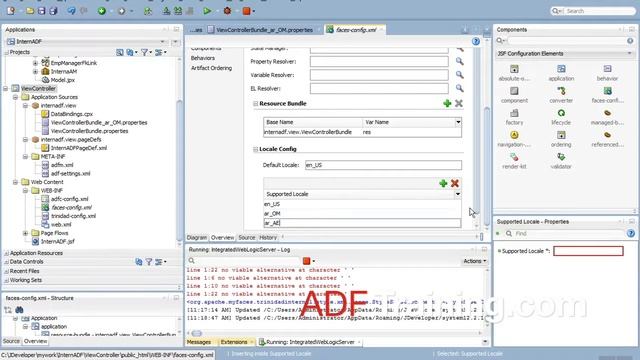Select the lifecycle component in the palette
640x360 pixels.
(x=561, y=117)
